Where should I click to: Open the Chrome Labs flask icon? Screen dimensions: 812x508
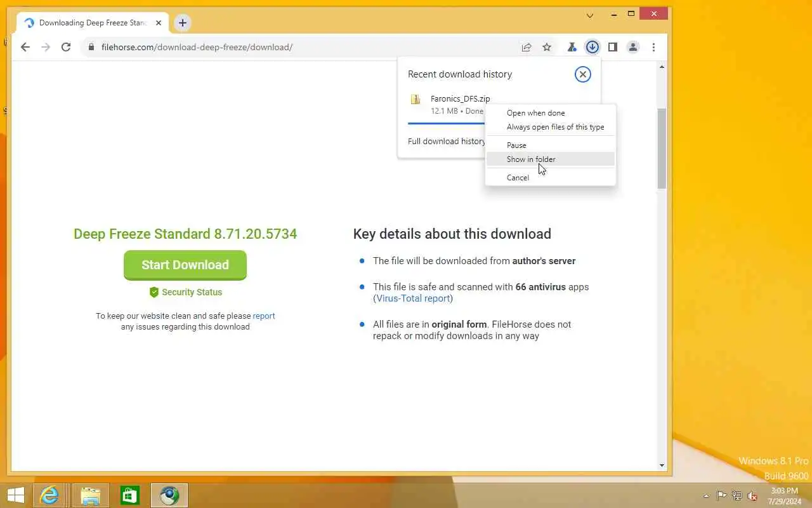pyautogui.click(x=572, y=47)
